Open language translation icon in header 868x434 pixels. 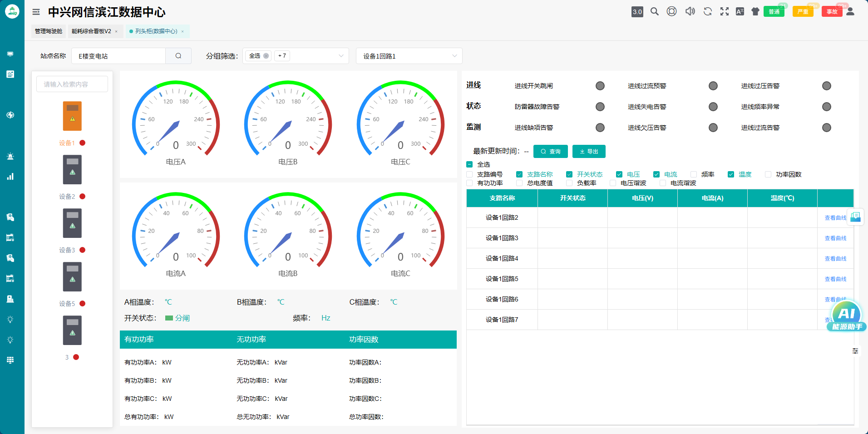point(740,12)
